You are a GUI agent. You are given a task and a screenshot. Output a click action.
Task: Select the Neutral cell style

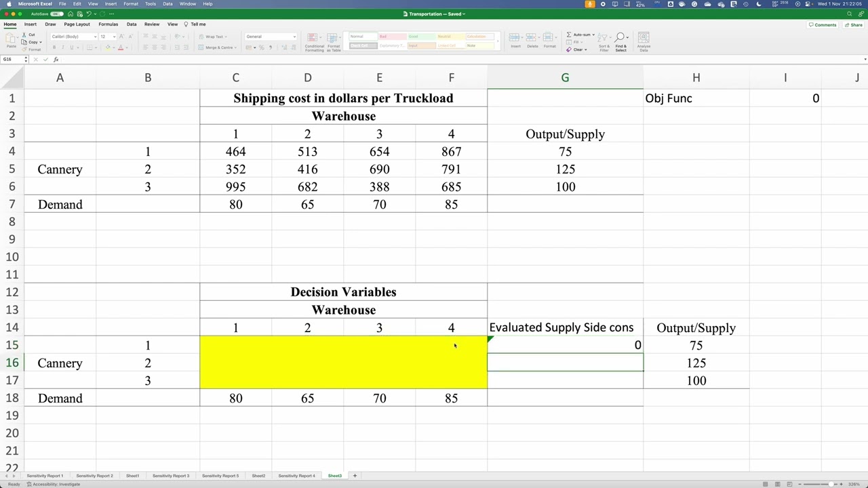tap(449, 37)
